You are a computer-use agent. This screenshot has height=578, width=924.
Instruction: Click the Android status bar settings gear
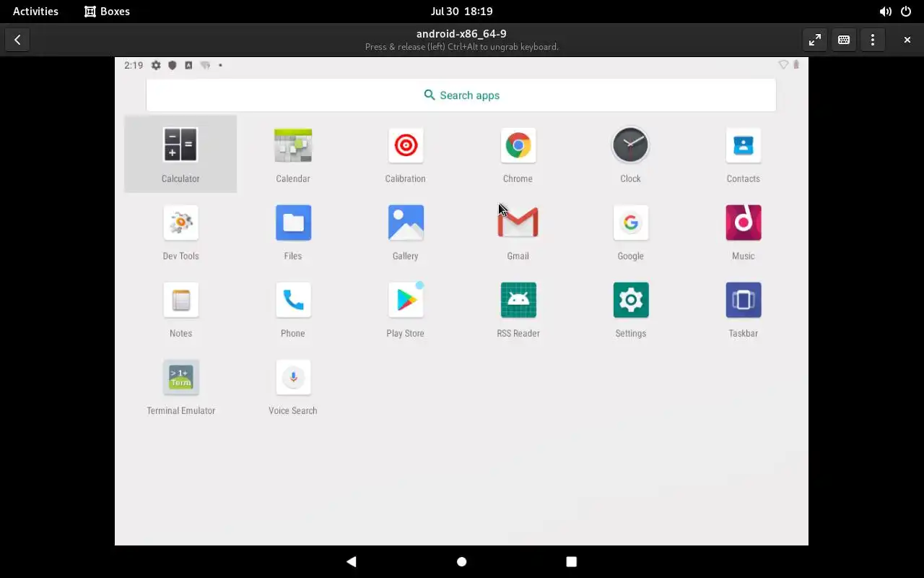pos(156,65)
